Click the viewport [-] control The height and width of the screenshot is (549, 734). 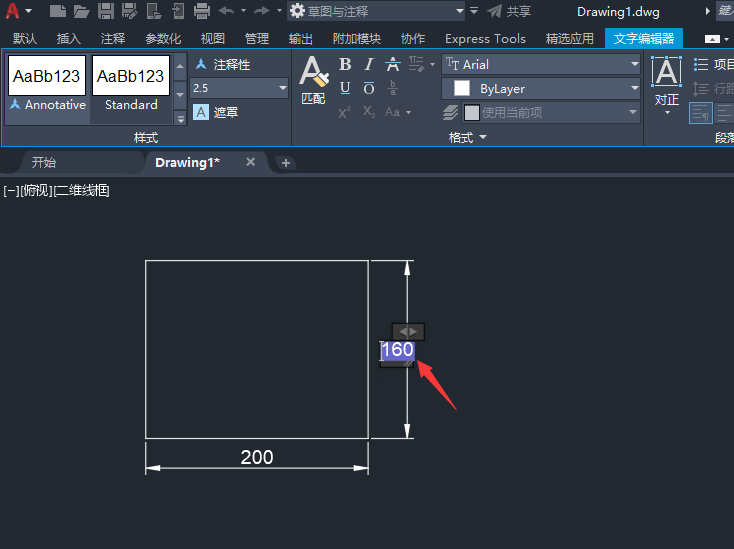[10, 190]
